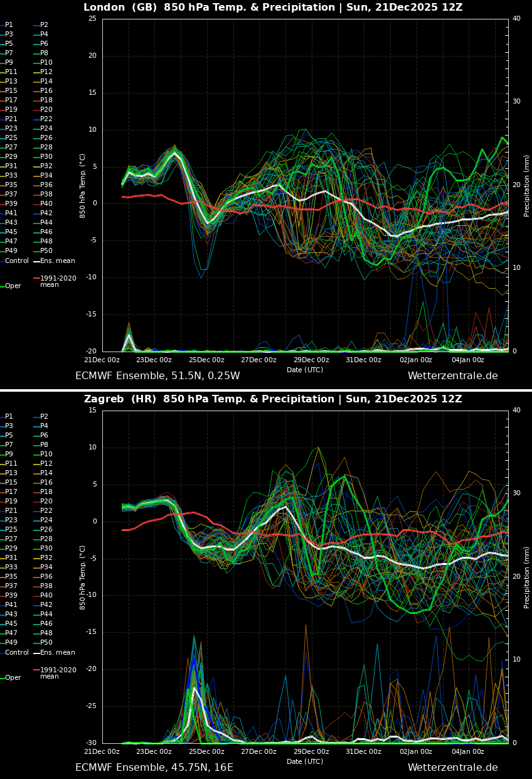Screen dimensions: 532x779
Task: Click the Oper legend entry in Zagreb chart
Action: [x=11, y=677]
